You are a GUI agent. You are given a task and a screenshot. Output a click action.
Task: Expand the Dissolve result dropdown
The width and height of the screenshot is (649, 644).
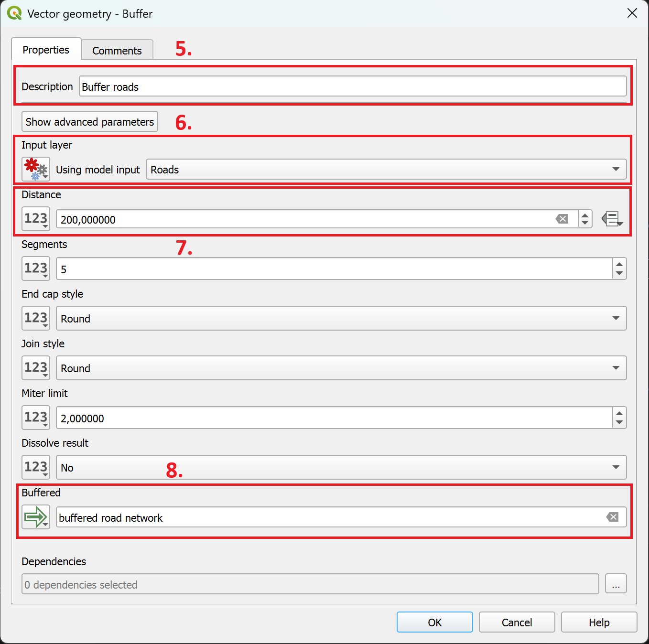click(341, 468)
